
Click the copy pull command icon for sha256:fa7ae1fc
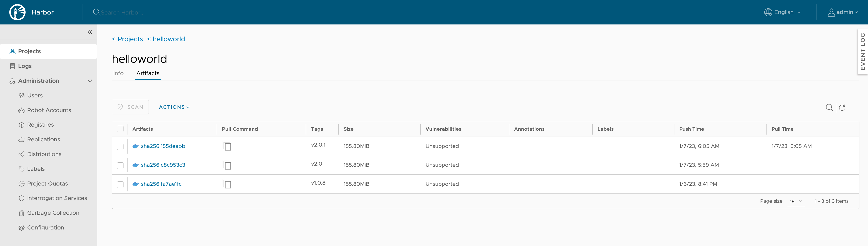click(227, 184)
